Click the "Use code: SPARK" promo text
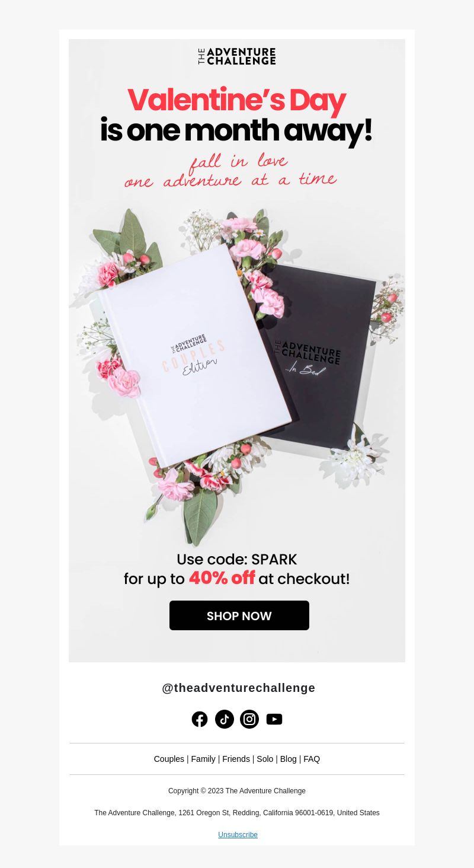Viewport: 474px width, 868px height. point(237,559)
